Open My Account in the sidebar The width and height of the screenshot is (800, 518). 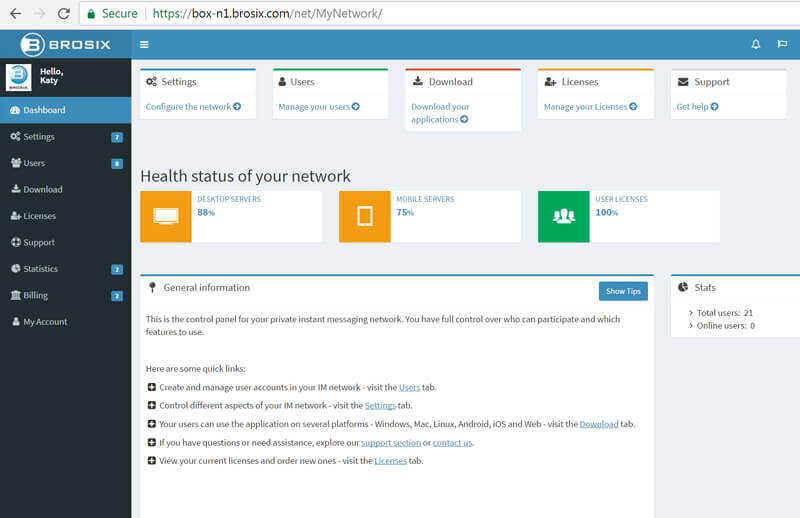pyautogui.click(x=65, y=322)
